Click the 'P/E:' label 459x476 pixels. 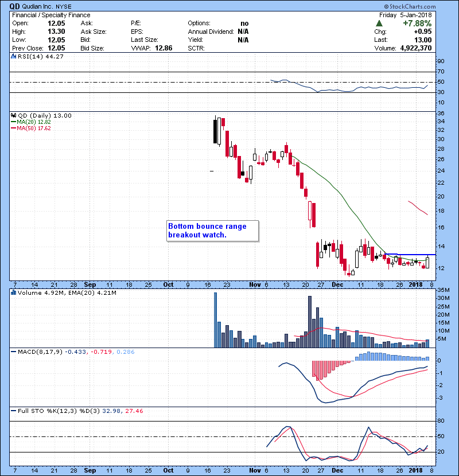click(x=136, y=24)
